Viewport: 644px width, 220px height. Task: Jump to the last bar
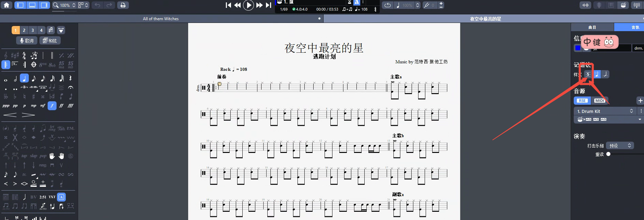pyautogui.click(x=268, y=5)
